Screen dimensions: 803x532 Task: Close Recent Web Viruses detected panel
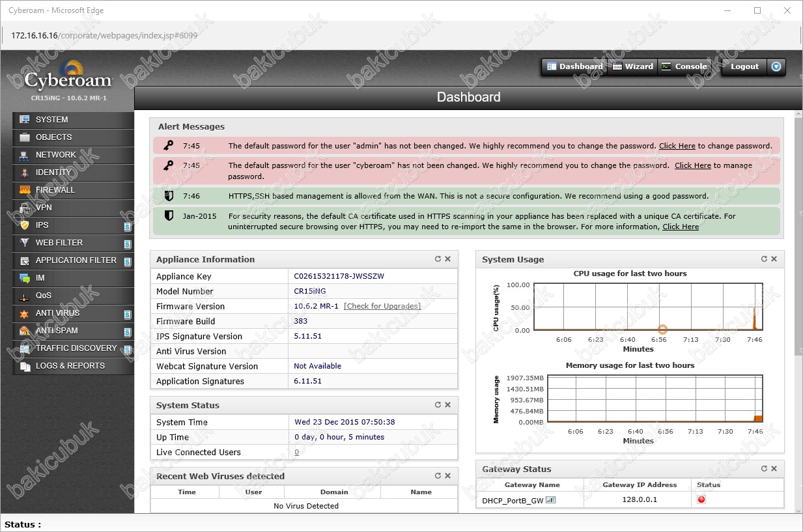coord(448,476)
